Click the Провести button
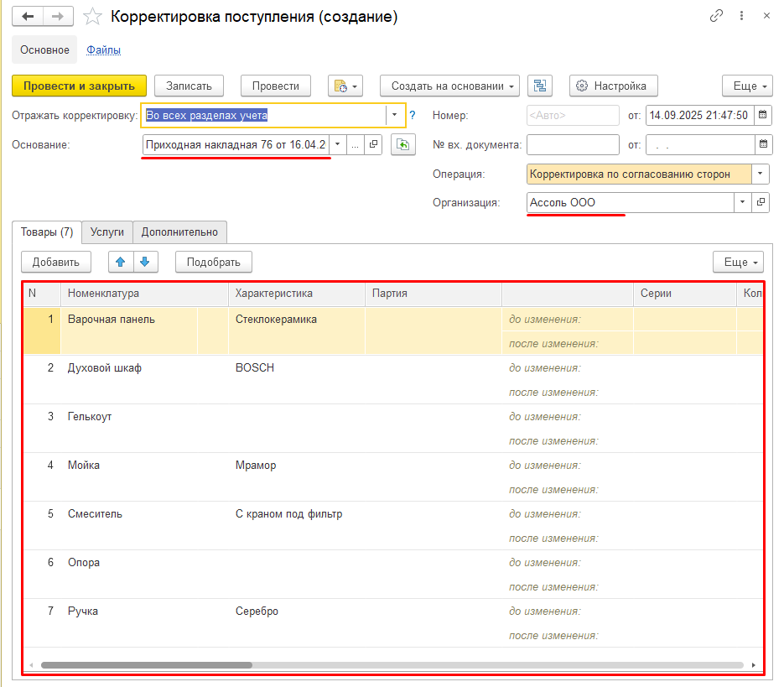The image size is (784, 687). click(x=276, y=86)
